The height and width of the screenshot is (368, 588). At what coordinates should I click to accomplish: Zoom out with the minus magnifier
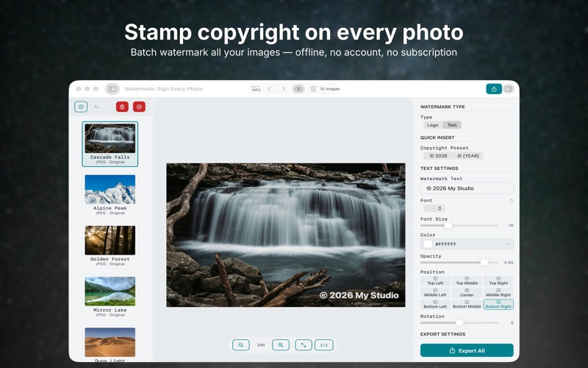[241, 344]
